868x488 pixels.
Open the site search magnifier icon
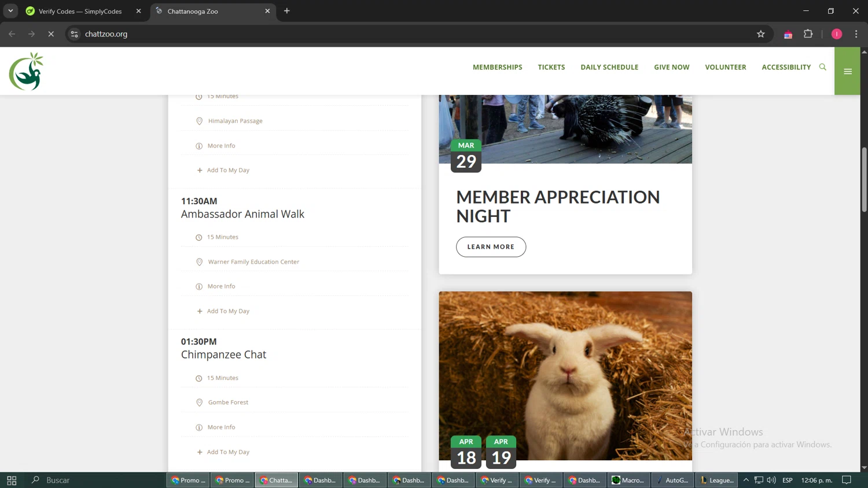[x=822, y=67]
